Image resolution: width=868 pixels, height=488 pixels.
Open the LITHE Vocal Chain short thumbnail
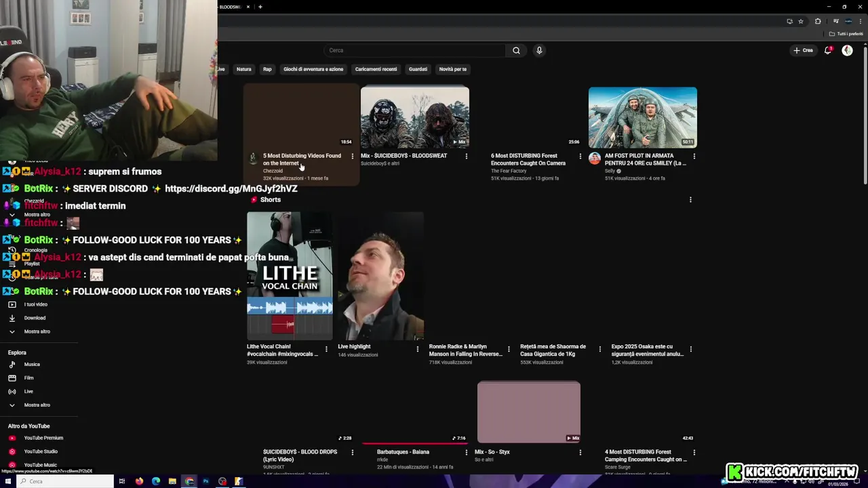coord(290,276)
